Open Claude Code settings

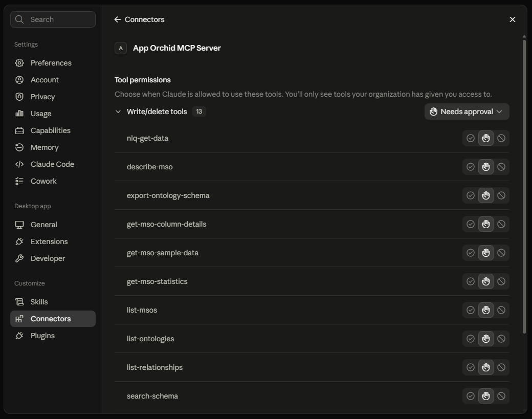(x=53, y=165)
